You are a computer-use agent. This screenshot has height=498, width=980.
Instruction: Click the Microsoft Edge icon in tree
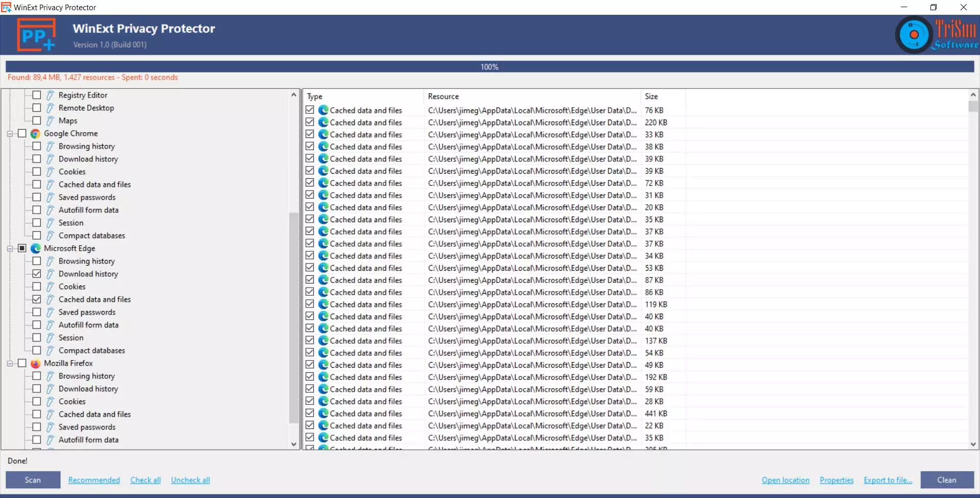pyautogui.click(x=35, y=248)
